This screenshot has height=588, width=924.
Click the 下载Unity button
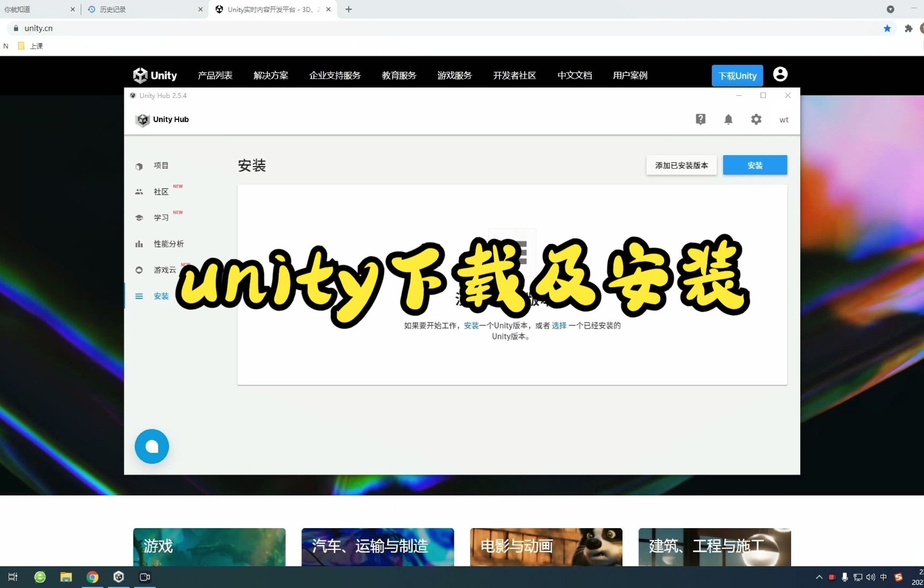pos(737,76)
